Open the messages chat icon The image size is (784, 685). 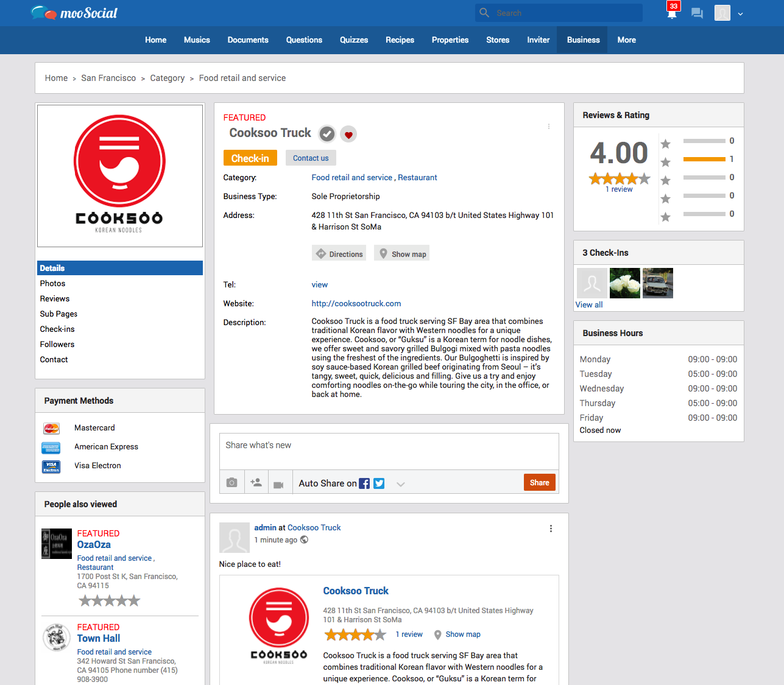coord(697,13)
